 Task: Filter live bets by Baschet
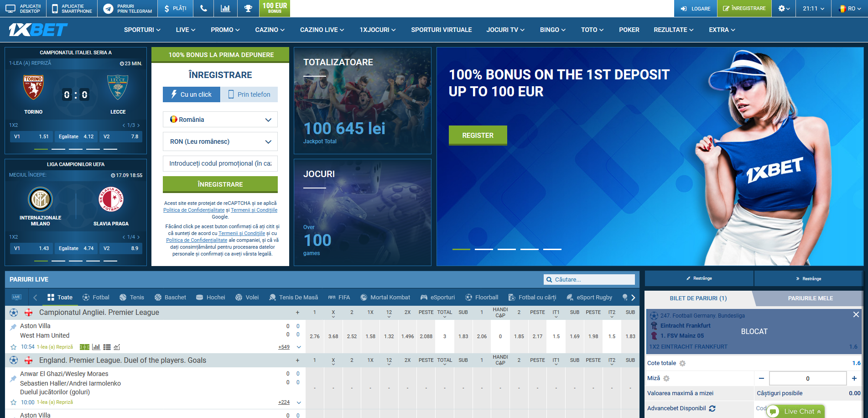click(x=170, y=298)
